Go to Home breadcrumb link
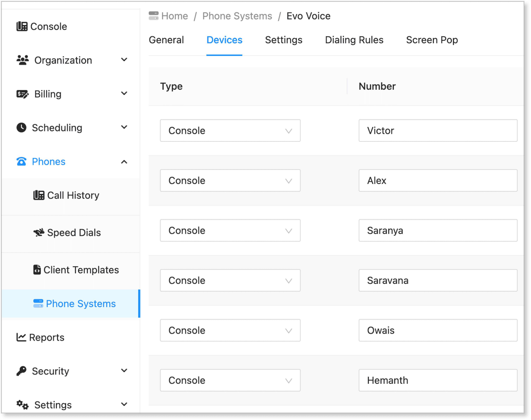The width and height of the screenshot is (531, 420). point(175,16)
